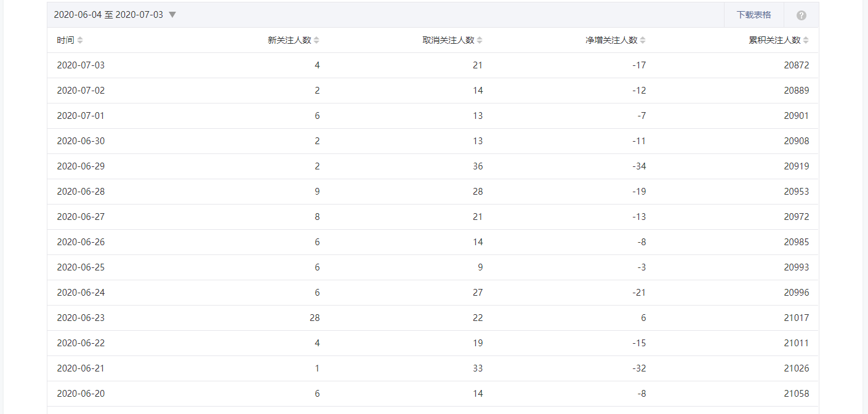The image size is (868, 414).
Task: Sort by 净增关注人数 column sort icon
Action: pyautogui.click(x=643, y=40)
